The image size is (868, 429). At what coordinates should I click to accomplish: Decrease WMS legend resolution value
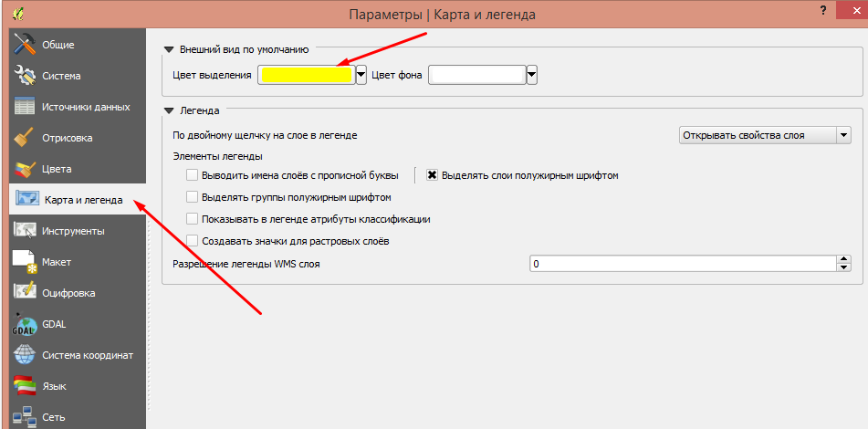tap(843, 268)
